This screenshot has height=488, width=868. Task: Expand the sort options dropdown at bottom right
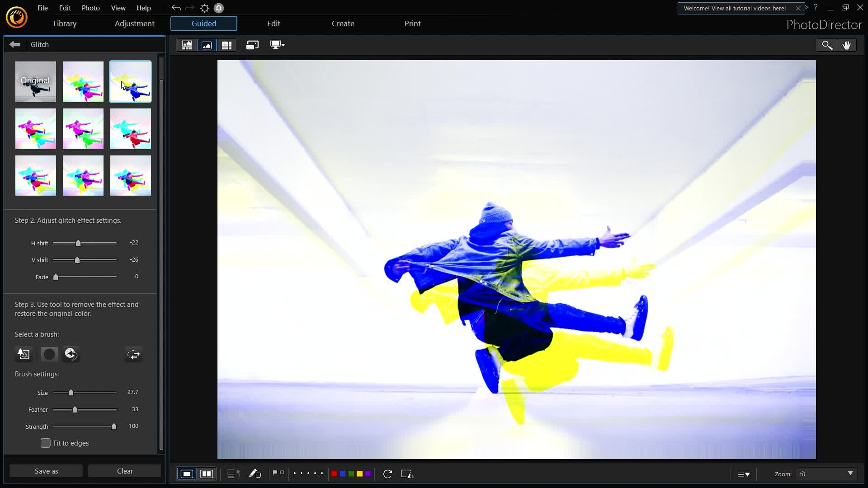pos(744,474)
